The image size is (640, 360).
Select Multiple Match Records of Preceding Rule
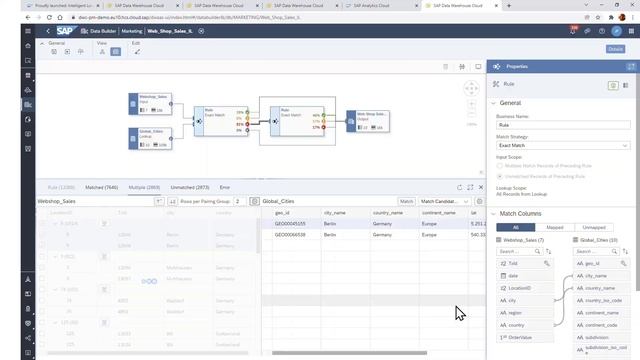click(x=500, y=166)
